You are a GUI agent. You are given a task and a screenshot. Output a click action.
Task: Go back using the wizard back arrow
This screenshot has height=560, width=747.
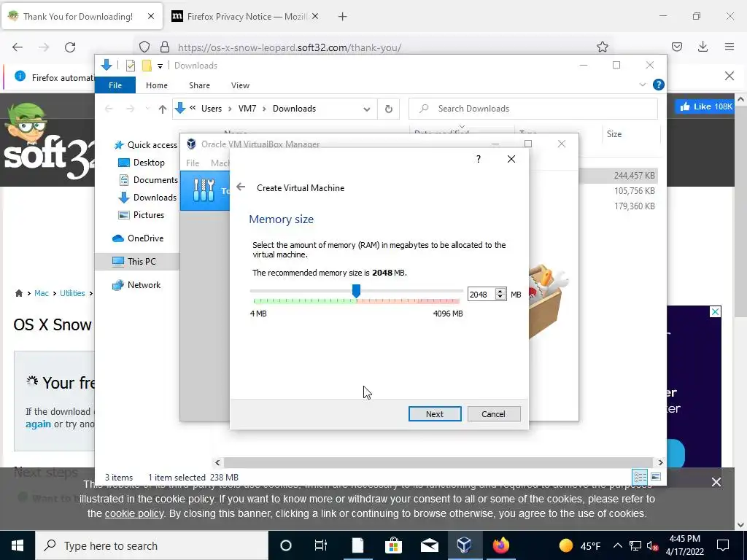(x=241, y=187)
